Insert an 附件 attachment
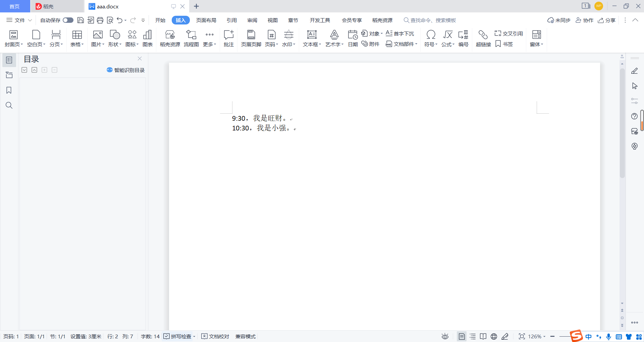 click(x=370, y=44)
